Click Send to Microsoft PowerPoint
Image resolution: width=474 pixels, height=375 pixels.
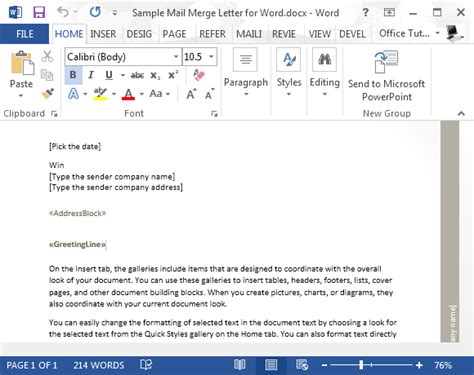click(x=386, y=76)
